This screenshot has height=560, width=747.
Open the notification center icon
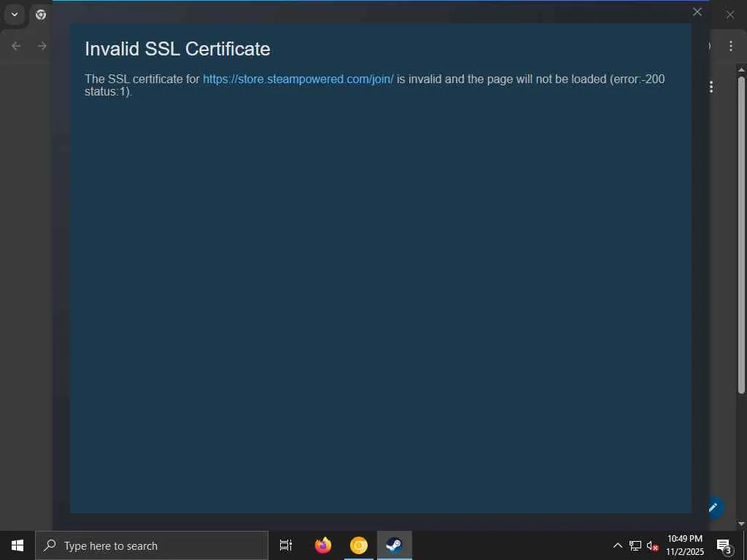tap(724, 545)
